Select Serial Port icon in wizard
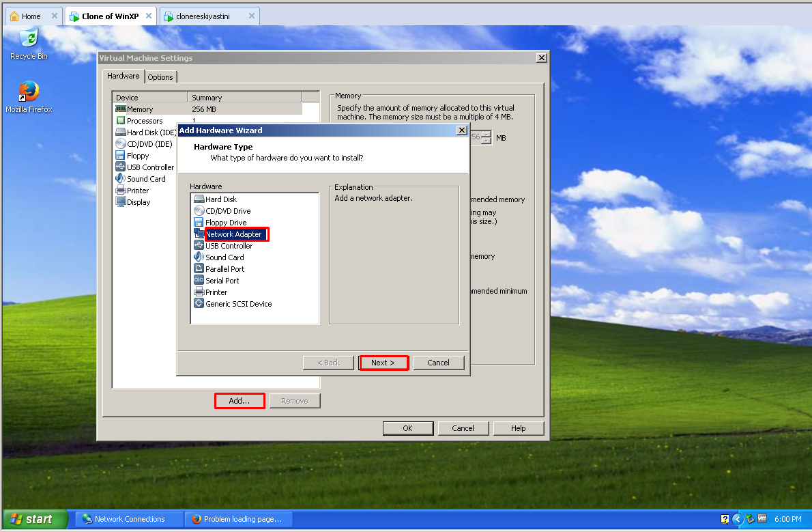This screenshot has height=532, width=812. pos(199,280)
